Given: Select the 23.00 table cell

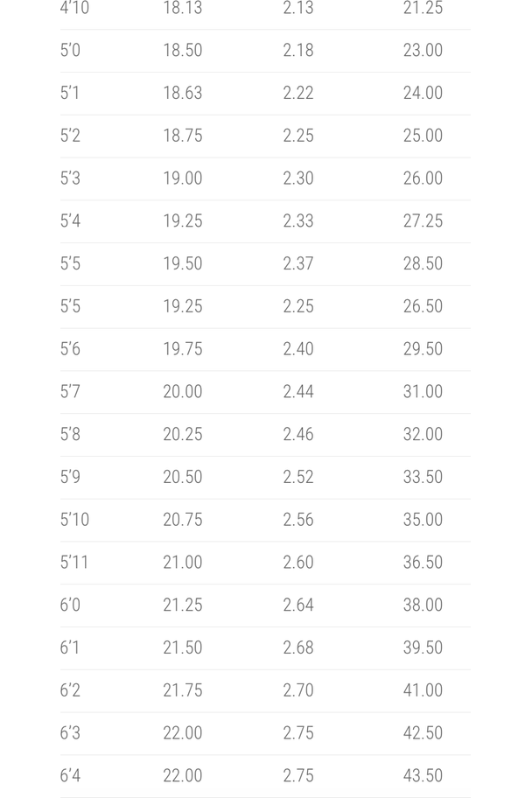Looking at the screenshot, I should point(423,51).
